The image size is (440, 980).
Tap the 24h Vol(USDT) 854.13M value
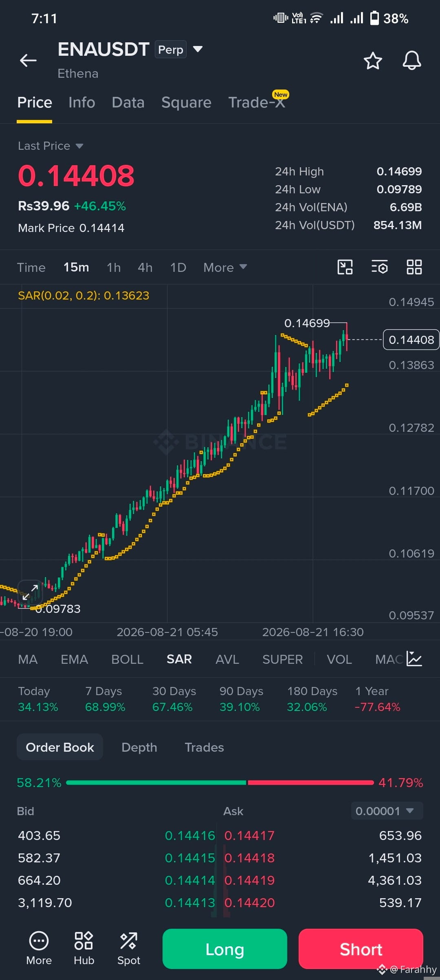(398, 225)
